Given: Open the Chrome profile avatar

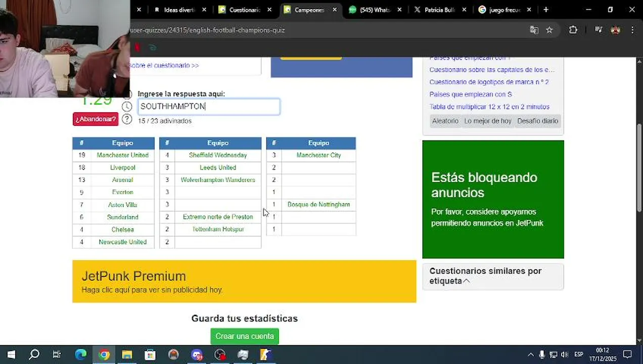Looking at the screenshot, I should [615, 30].
